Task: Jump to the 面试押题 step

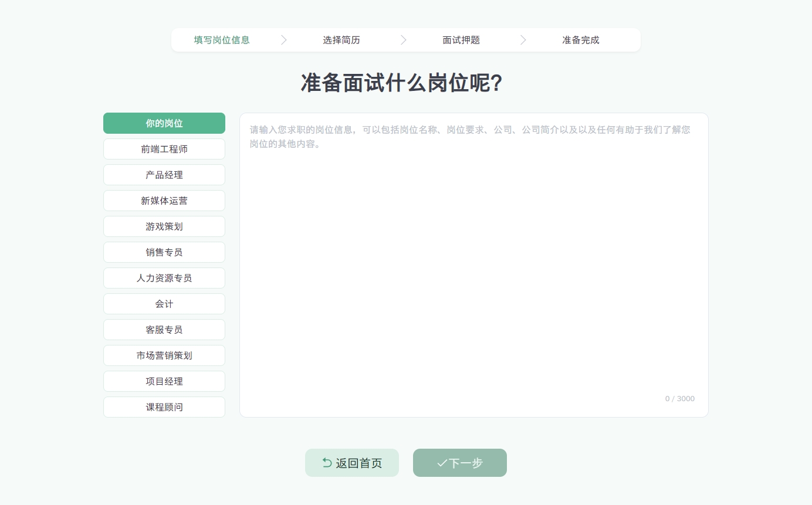Action: click(461, 40)
